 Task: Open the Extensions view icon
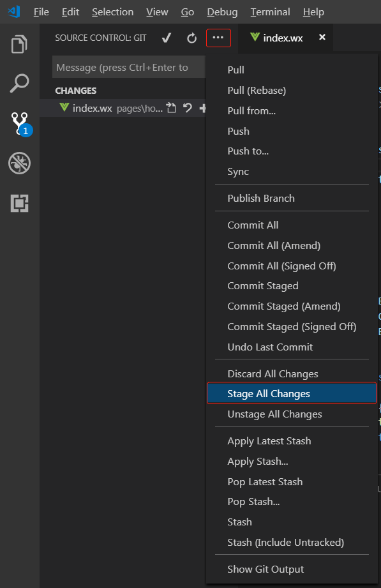[x=20, y=203]
